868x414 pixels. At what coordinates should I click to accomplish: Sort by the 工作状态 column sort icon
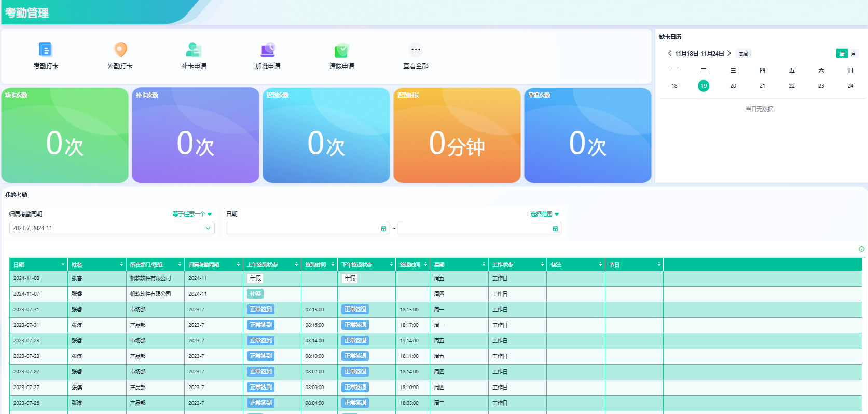point(542,264)
